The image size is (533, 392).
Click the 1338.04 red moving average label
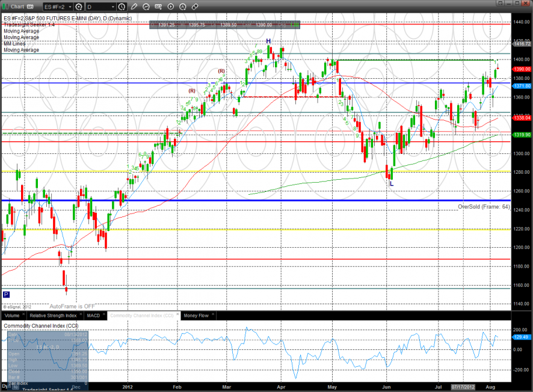click(522, 118)
